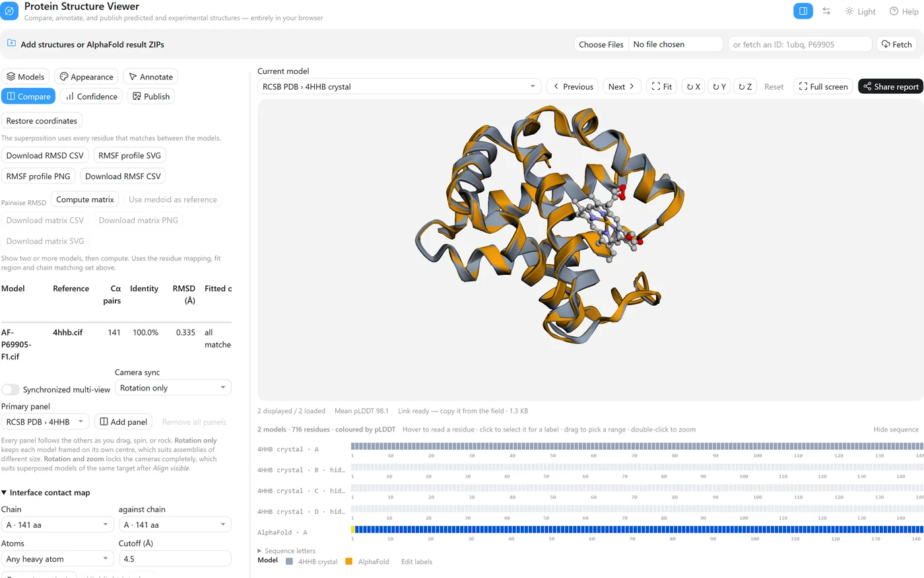The image size is (924, 578).
Task: Toggle the sidebar panel icon button
Action: (x=803, y=11)
